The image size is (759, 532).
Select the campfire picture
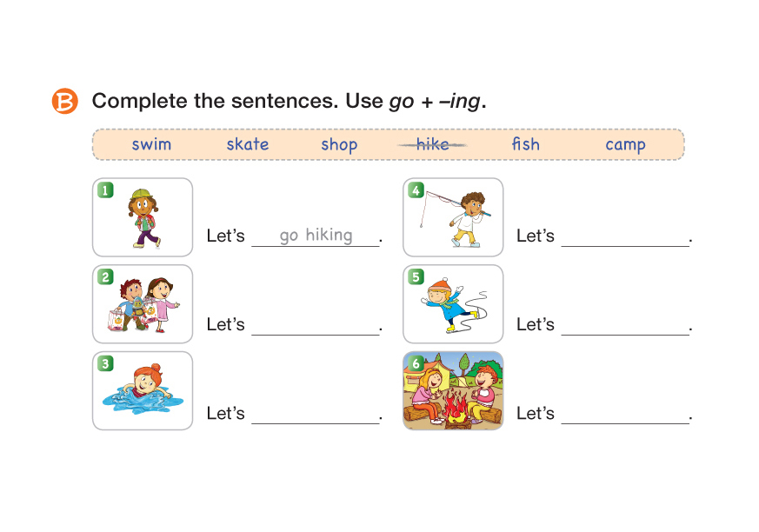tap(454, 392)
